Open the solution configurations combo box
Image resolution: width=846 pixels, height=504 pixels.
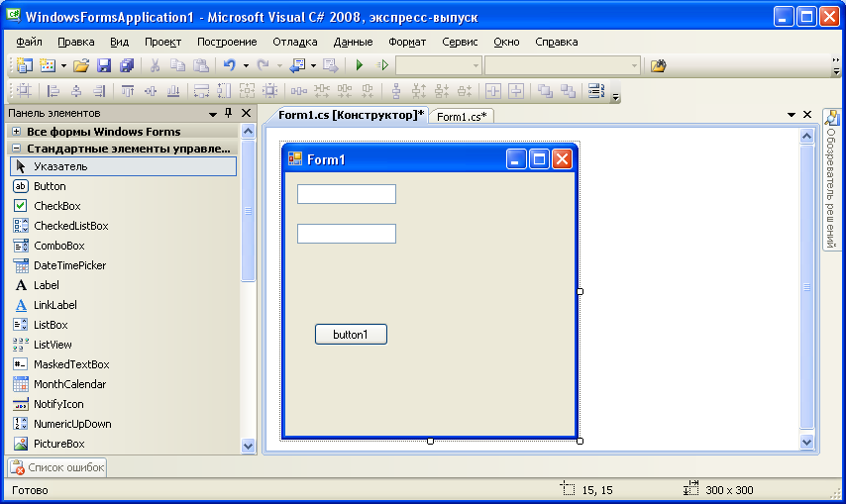pos(439,65)
